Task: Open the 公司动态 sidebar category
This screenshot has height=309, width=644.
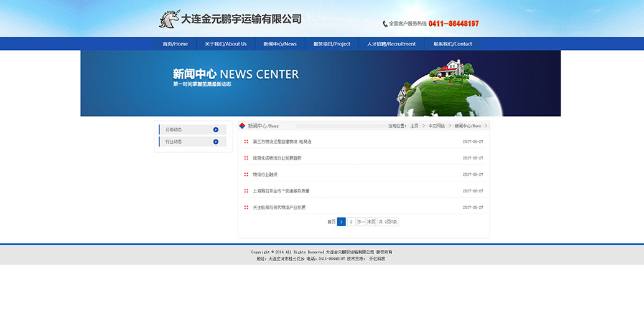Action: (174, 130)
